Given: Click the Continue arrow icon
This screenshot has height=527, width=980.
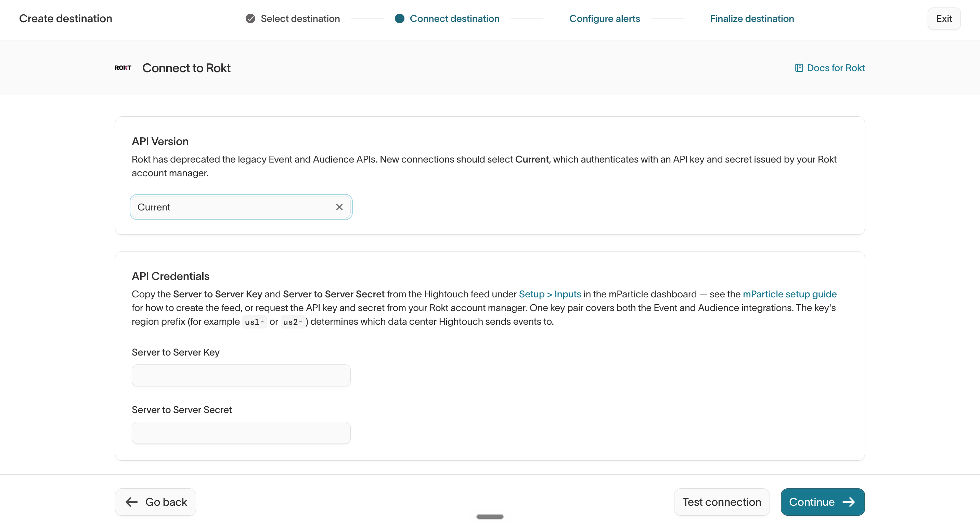Looking at the screenshot, I should click(x=849, y=502).
